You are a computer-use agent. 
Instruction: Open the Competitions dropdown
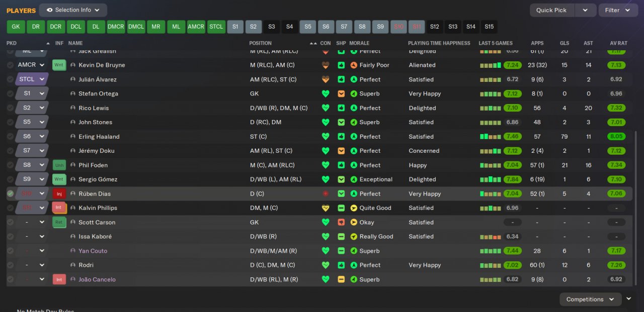pyautogui.click(x=590, y=299)
